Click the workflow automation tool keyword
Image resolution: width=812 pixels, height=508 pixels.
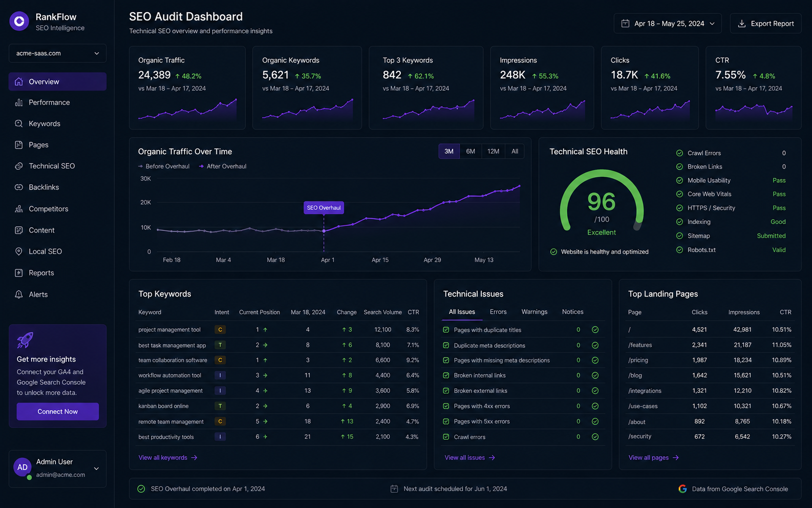click(169, 375)
